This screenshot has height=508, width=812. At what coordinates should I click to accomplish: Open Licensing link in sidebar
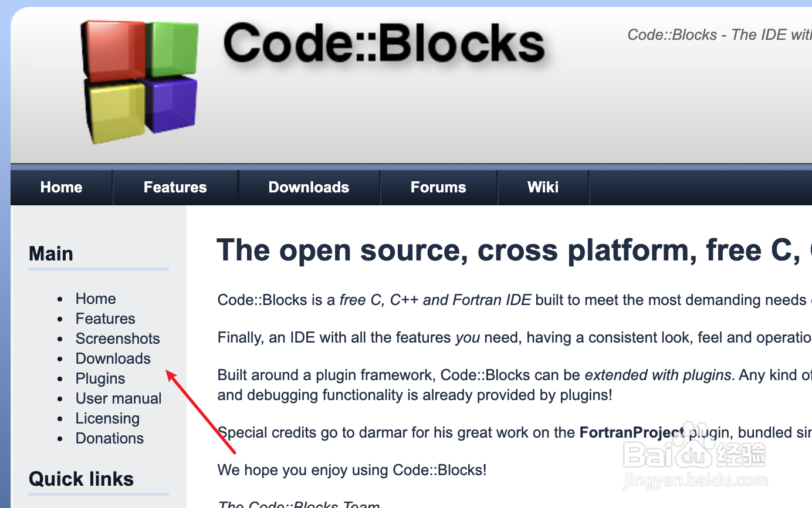(108, 418)
